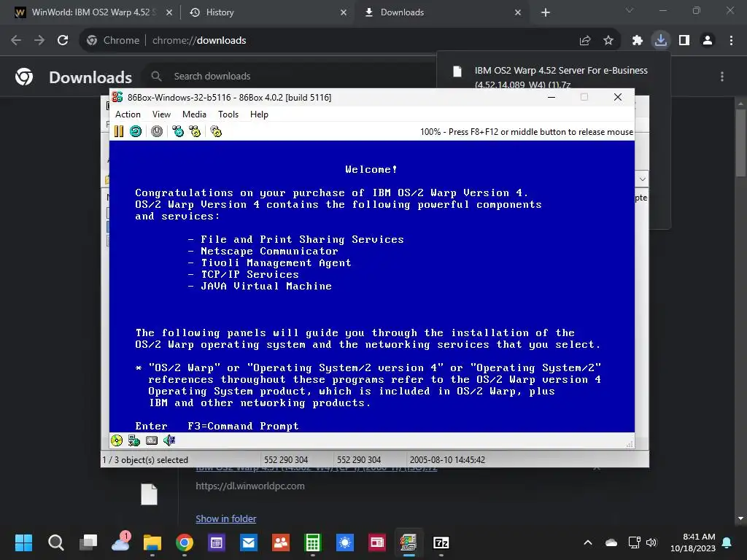
Task: Open a new Chrome tab
Action: click(x=546, y=12)
